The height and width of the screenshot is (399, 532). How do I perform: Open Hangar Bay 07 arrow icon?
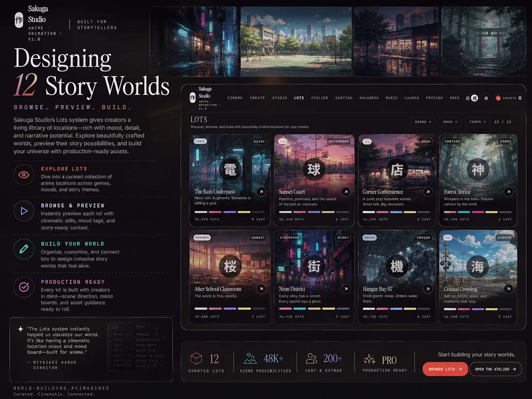[x=428, y=289]
